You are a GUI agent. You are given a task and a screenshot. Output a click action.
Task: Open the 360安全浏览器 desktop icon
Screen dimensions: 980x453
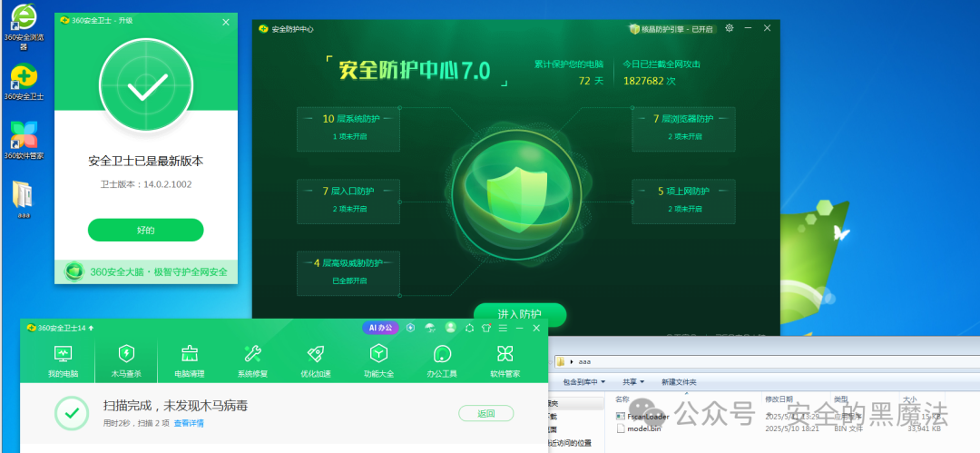click(24, 27)
